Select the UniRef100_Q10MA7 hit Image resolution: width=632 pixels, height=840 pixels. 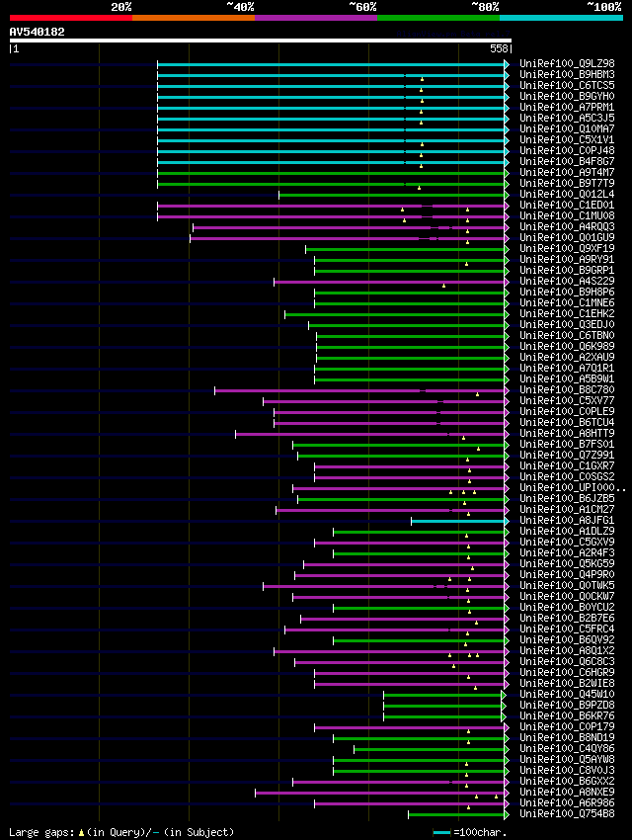click(567, 129)
